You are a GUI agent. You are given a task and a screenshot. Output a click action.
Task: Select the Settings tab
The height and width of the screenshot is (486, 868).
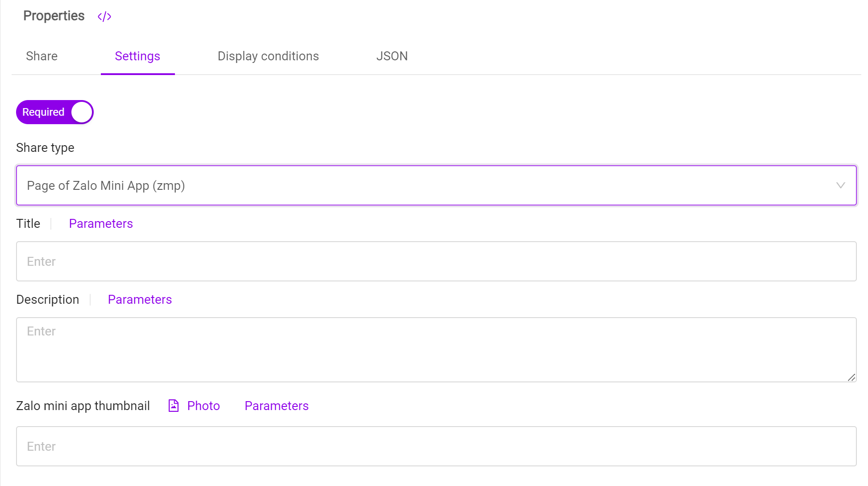coord(137,56)
